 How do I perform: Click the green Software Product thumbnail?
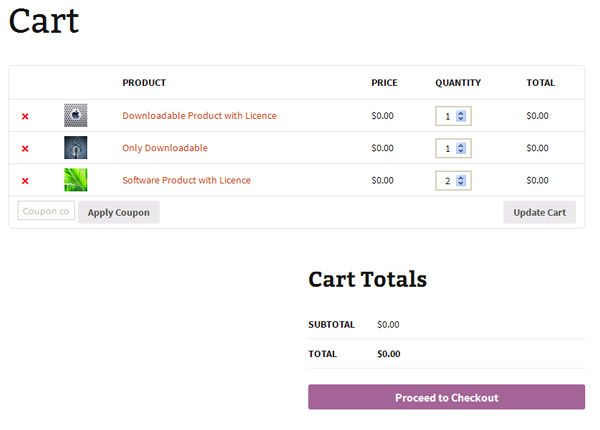tap(76, 180)
